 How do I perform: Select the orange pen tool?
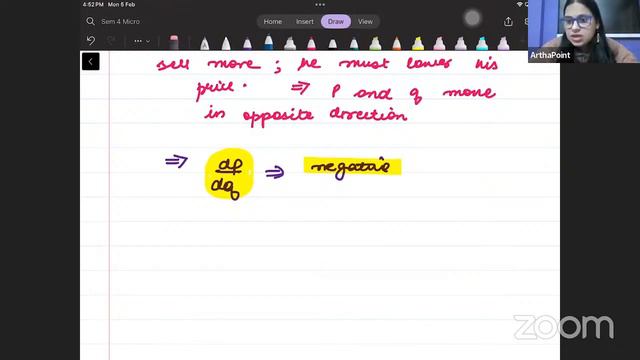click(x=396, y=43)
